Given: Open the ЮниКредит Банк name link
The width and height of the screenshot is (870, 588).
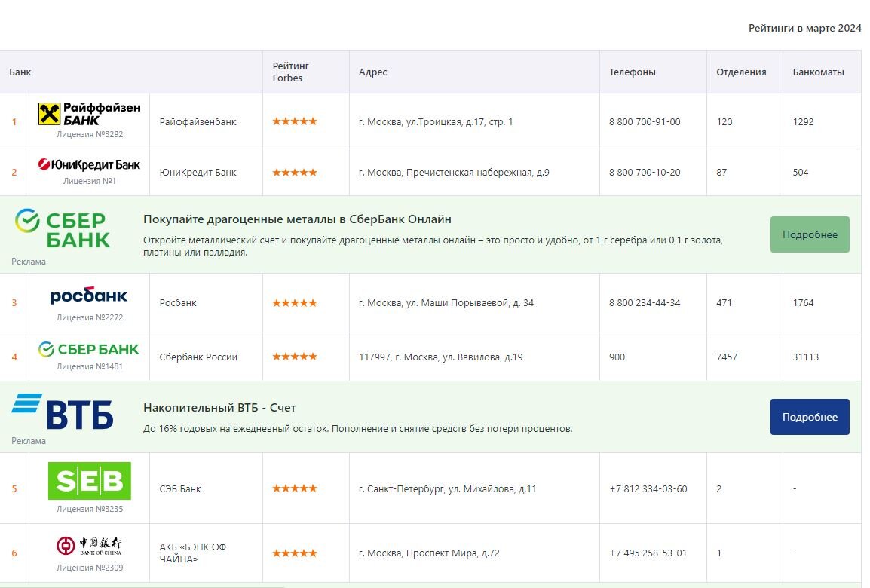Looking at the screenshot, I should tap(198, 173).
